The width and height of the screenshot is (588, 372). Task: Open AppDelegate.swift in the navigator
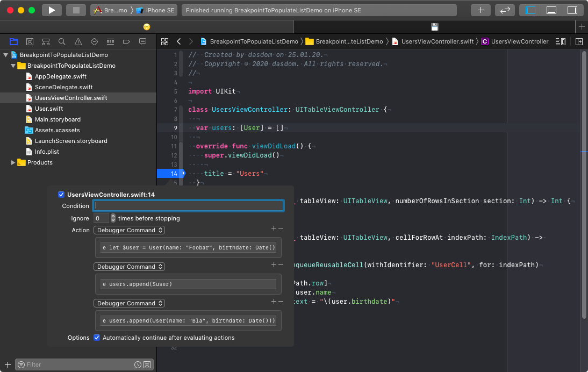click(60, 76)
